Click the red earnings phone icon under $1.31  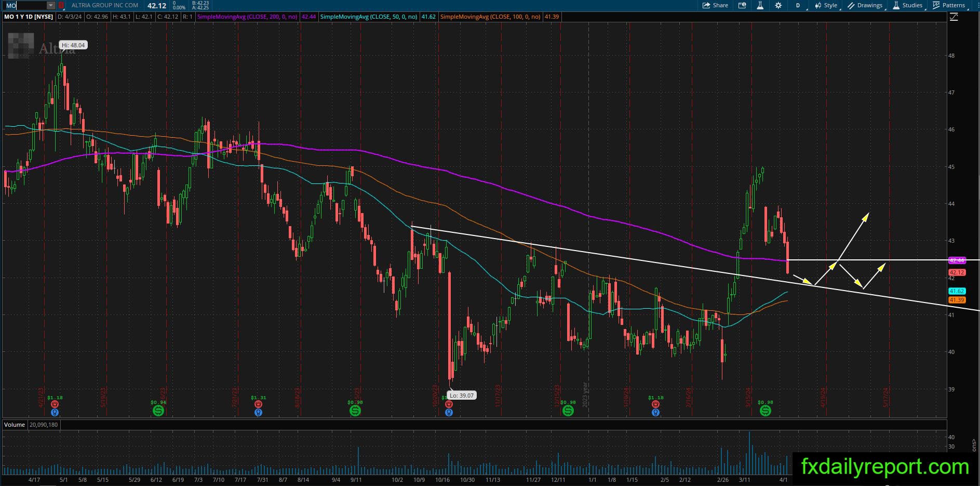click(x=259, y=404)
